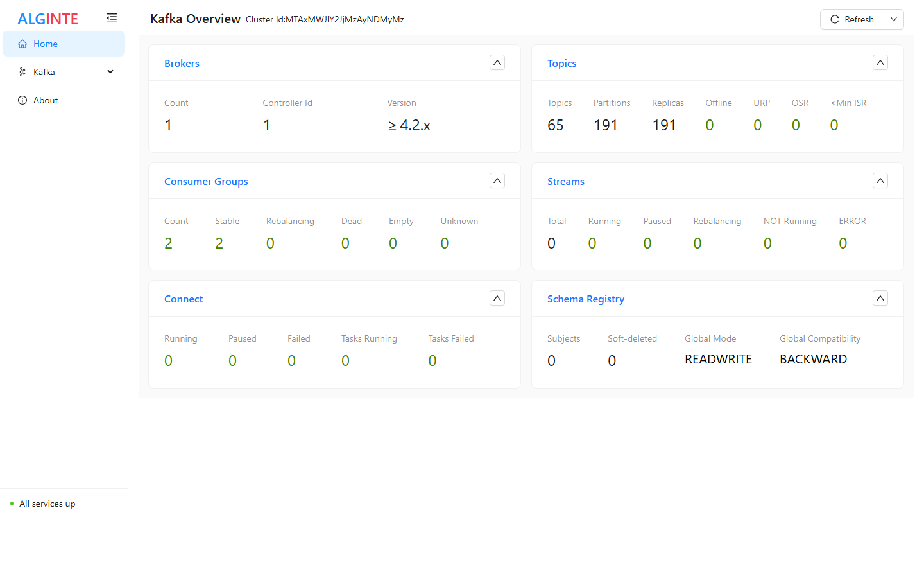Image resolution: width=924 pixels, height=578 pixels.
Task: Collapse the Brokers card
Action: coord(497,62)
